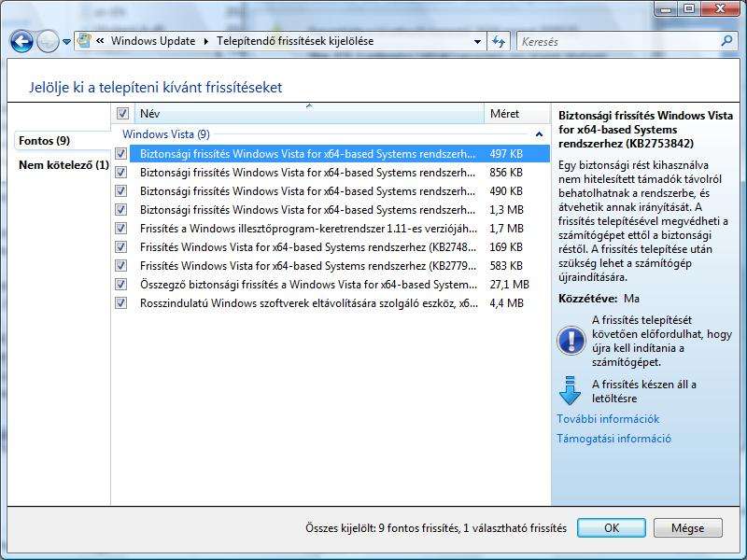Uncheck the 583 KB KB2779 update

[121, 265]
